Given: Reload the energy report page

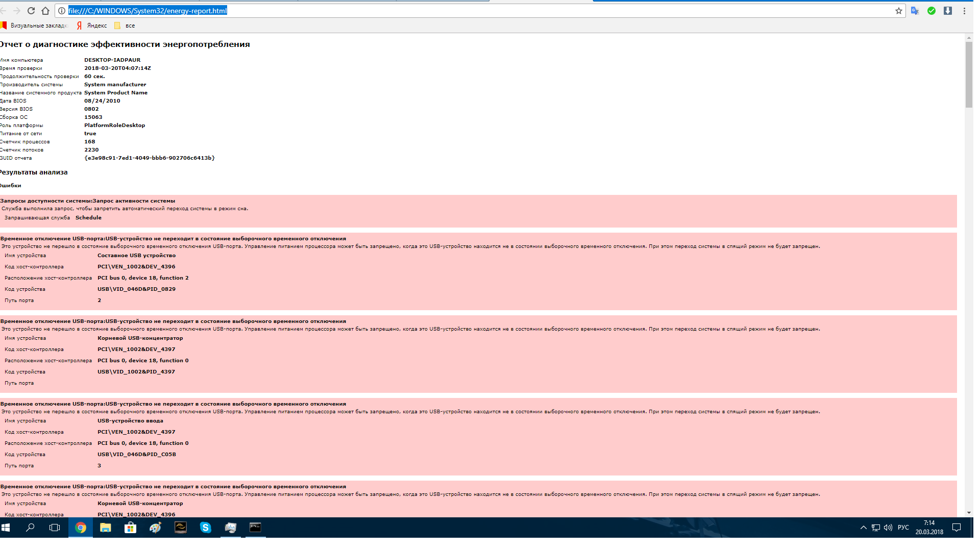Looking at the screenshot, I should (31, 11).
